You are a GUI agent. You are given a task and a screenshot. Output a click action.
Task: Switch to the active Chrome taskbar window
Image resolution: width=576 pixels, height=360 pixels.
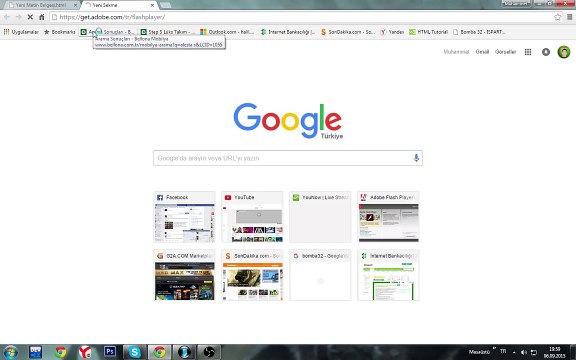[x=159, y=352]
